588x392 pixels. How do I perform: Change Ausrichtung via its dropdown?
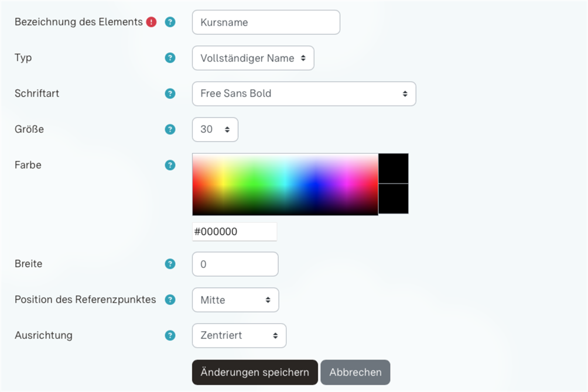239,335
